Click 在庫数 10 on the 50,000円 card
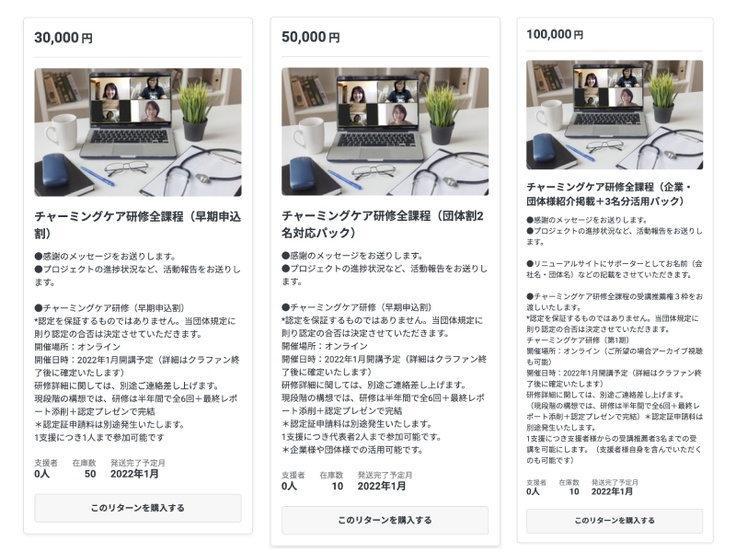Image resolution: width=736 pixels, height=552 pixels. point(330,481)
